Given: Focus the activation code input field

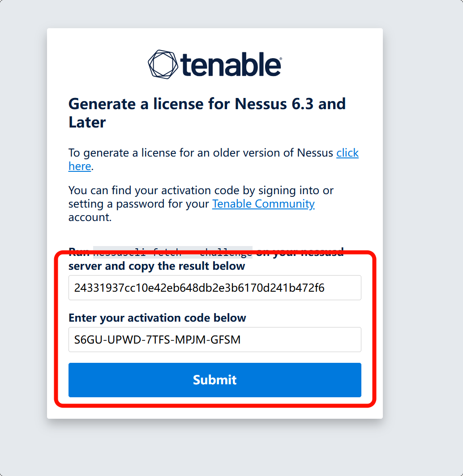Looking at the screenshot, I should pos(214,340).
